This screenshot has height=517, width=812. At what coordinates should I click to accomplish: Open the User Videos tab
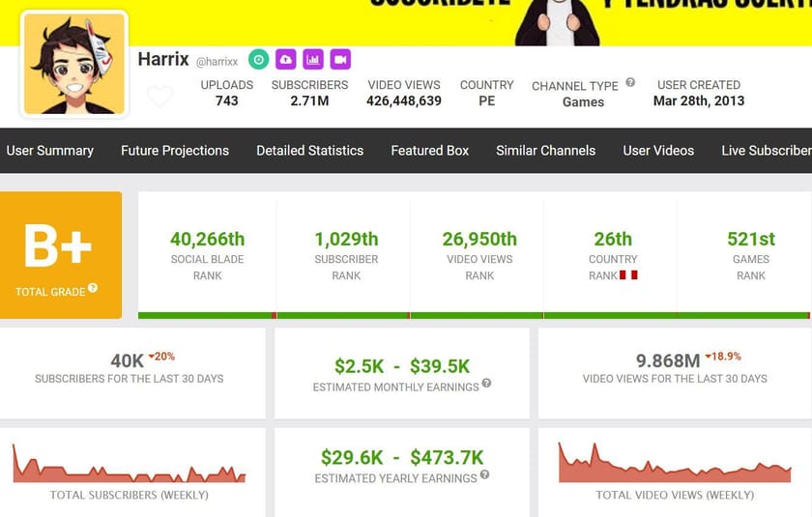[658, 151]
